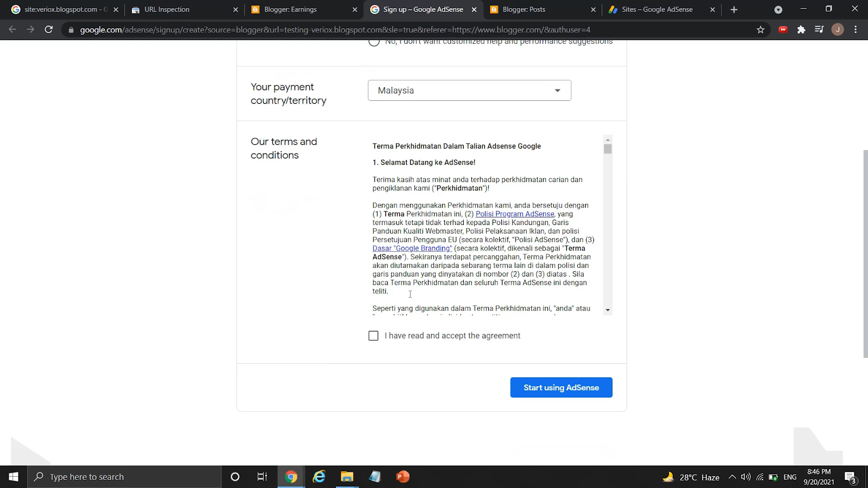Launch Internet Explorer from the taskbar

tap(319, 477)
